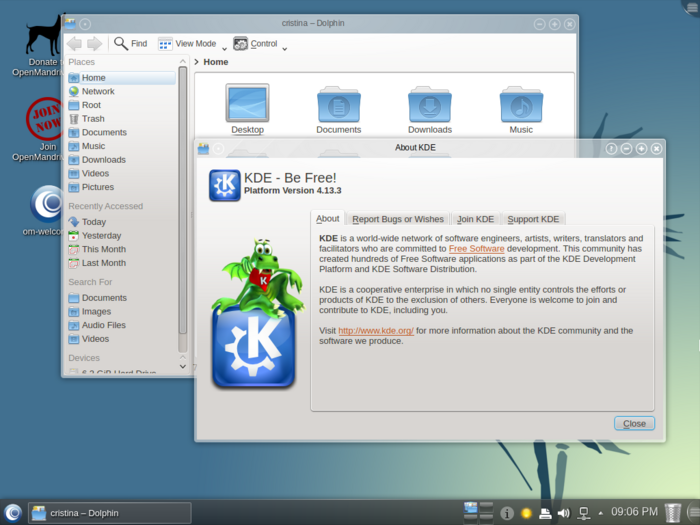
Task: Toggle About KDE on-all-desktops button
Action: (x=218, y=149)
